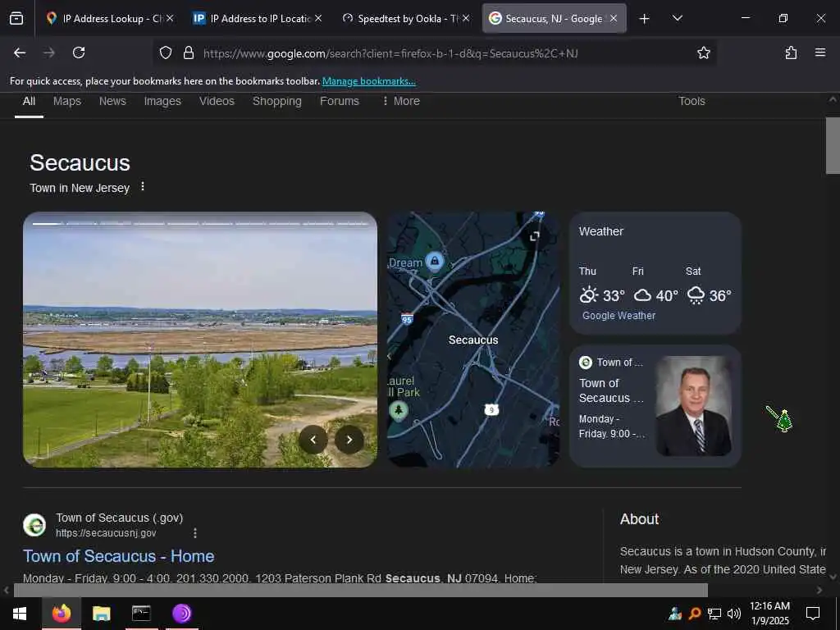
Task: Click the https://secaucusnj.gov URL text
Action: point(106,533)
